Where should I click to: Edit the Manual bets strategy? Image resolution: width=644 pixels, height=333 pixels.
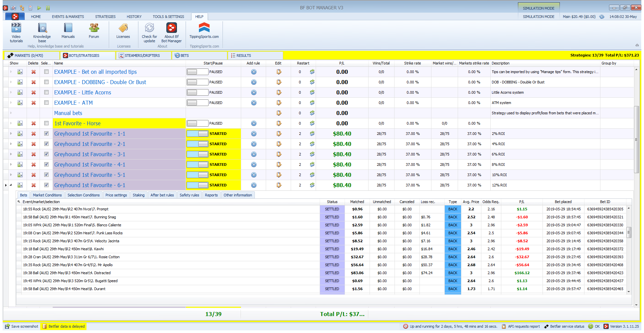coord(279,113)
